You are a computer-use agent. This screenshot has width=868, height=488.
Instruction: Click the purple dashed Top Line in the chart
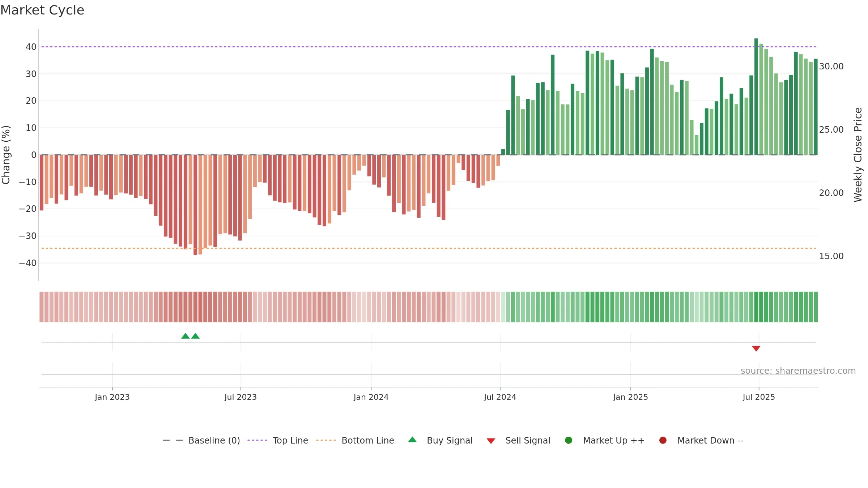[429, 47]
